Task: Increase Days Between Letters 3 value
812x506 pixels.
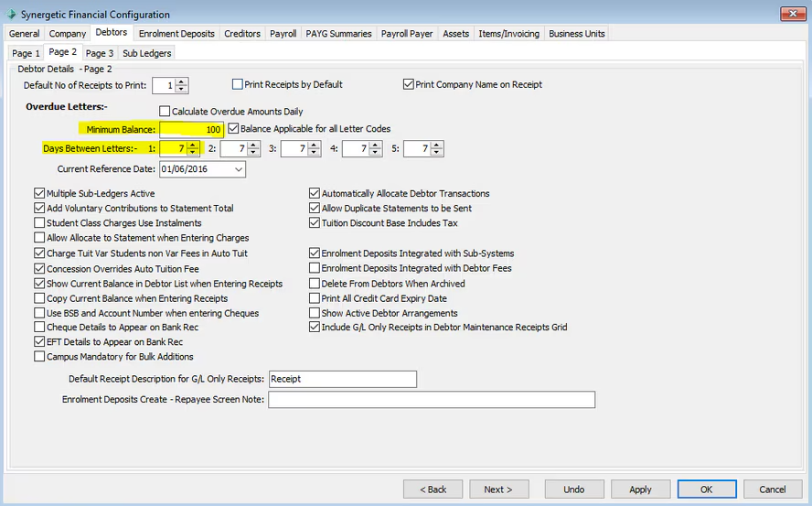Action: pos(315,145)
